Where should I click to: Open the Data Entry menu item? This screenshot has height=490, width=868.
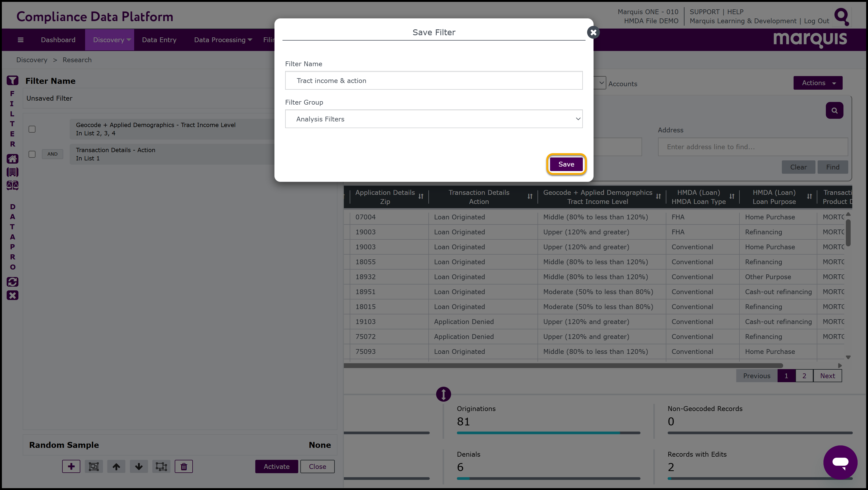(159, 40)
